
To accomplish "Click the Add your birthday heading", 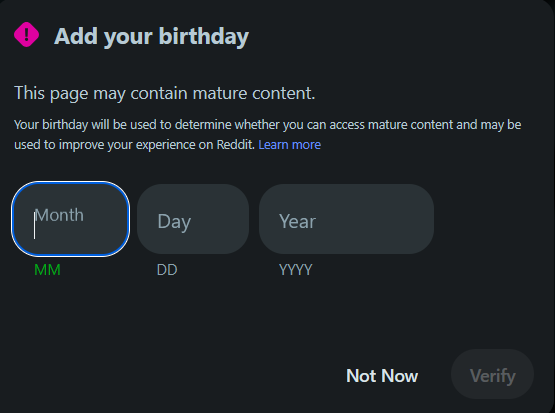I will [x=151, y=36].
